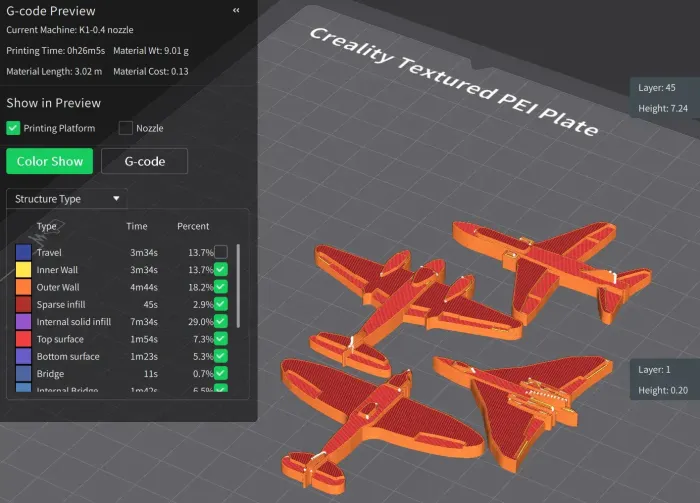The height and width of the screenshot is (503, 700).
Task: Switch to the G-code view button
Action: (145, 161)
